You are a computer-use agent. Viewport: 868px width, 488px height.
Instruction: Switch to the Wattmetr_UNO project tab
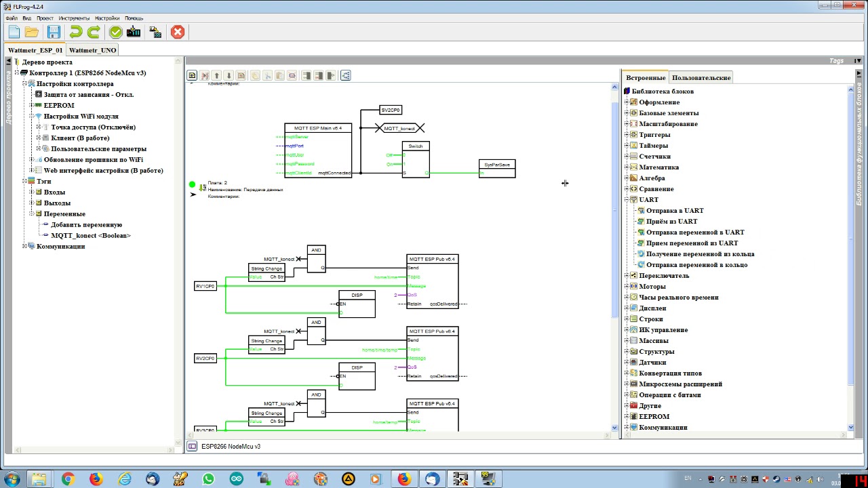click(92, 50)
